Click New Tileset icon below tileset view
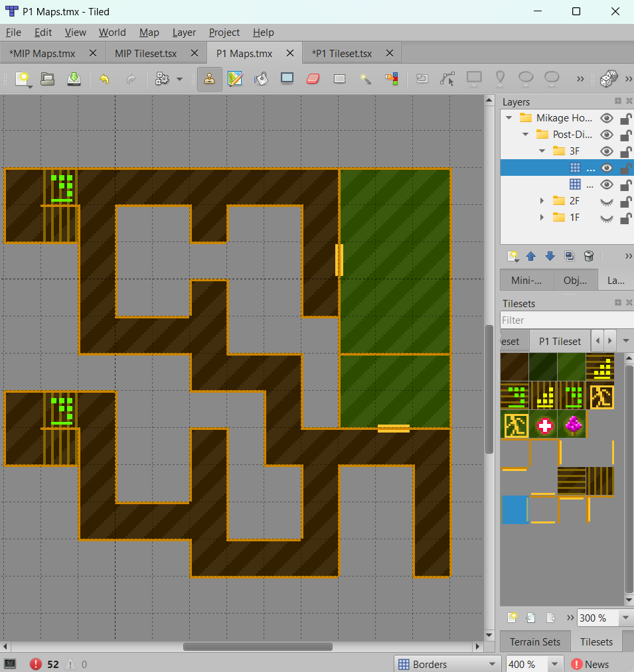 pyautogui.click(x=512, y=618)
